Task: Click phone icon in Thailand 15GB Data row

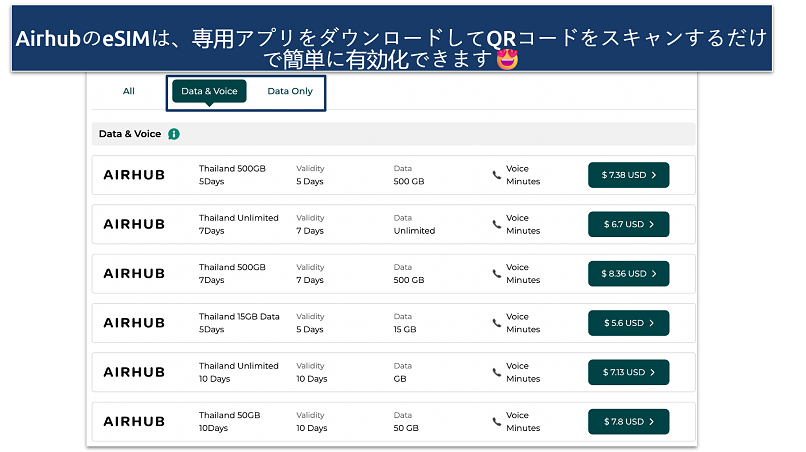Action: point(497,323)
